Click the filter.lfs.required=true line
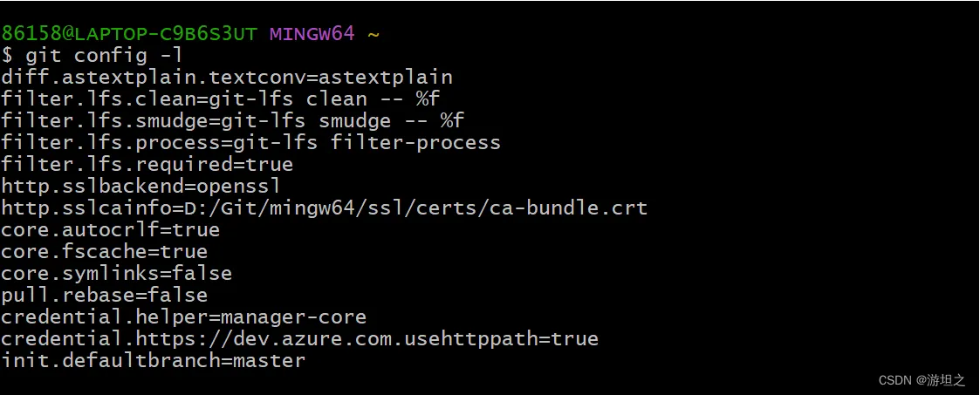 click(x=147, y=165)
